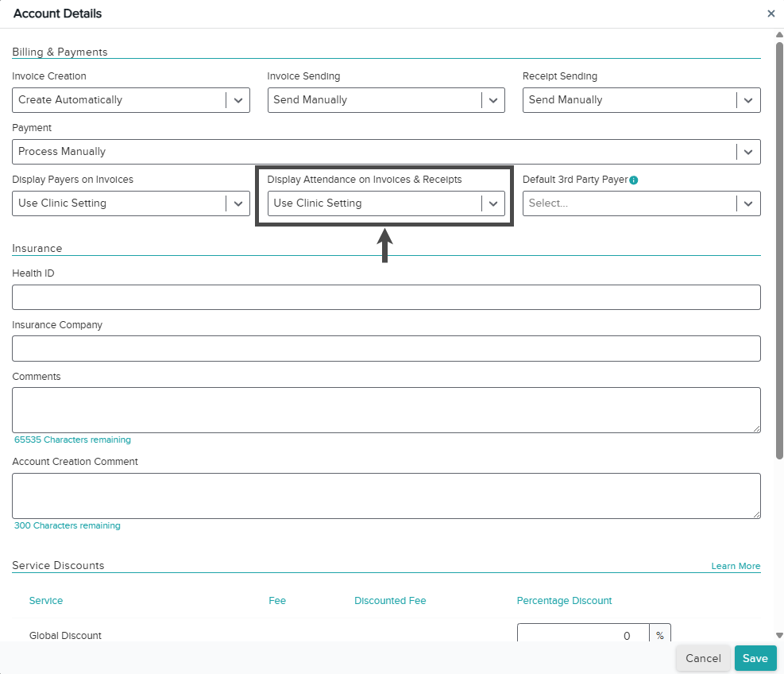
Task: Click the Global Discount percentage field
Action: coord(583,633)
